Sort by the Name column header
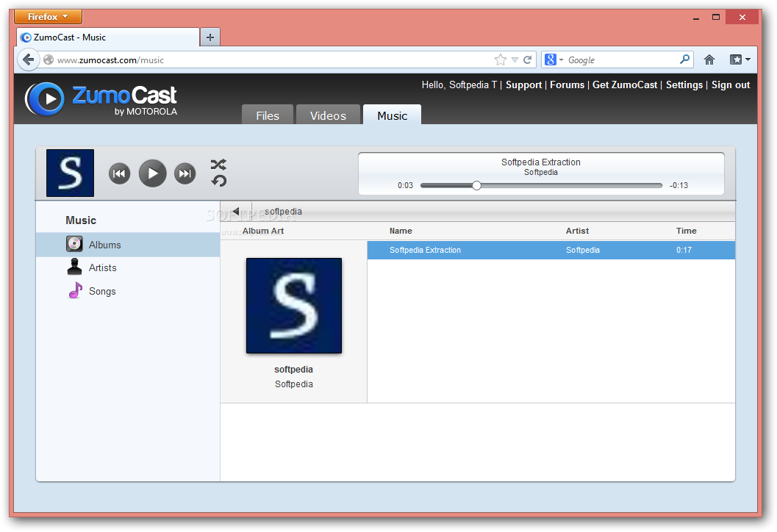Viewport: 777px width, 532px height. (x=401, y=231)
